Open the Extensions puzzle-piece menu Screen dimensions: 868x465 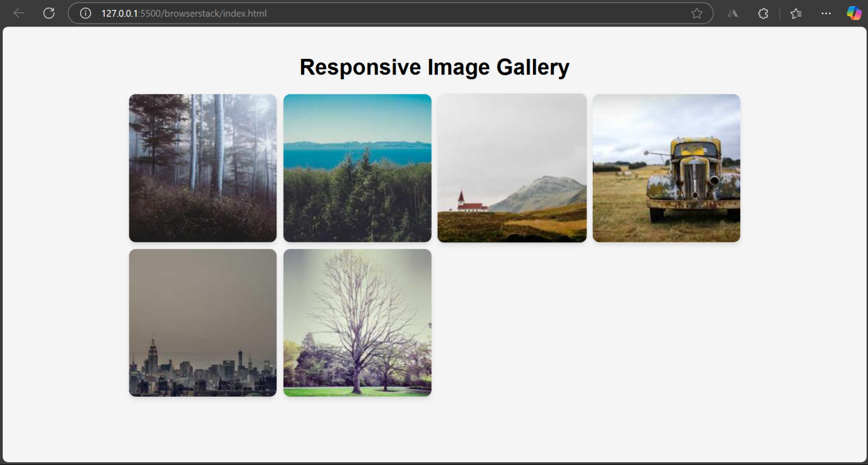762,12
